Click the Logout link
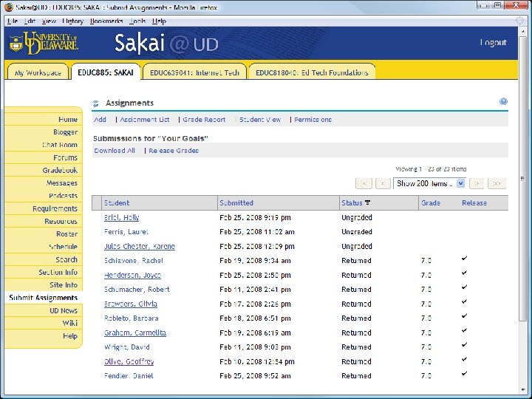Viewport: 532px width, 399px height. coord(493,42)
